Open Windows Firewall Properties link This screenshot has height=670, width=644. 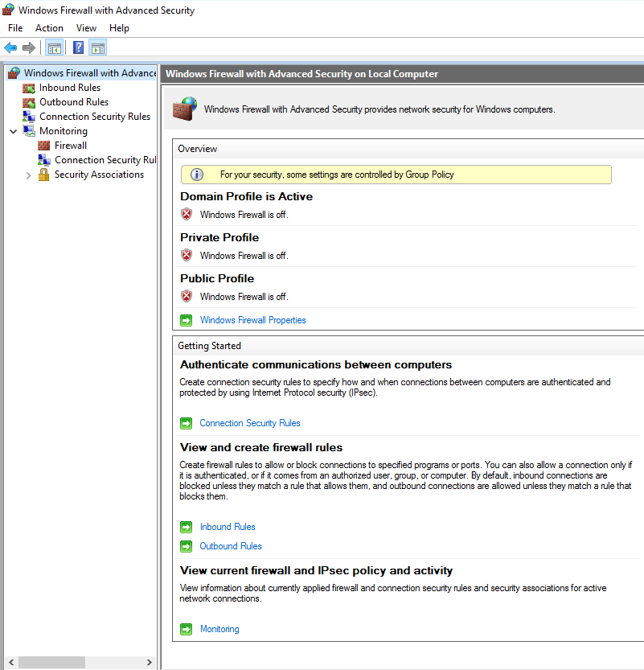pos(252,319)
